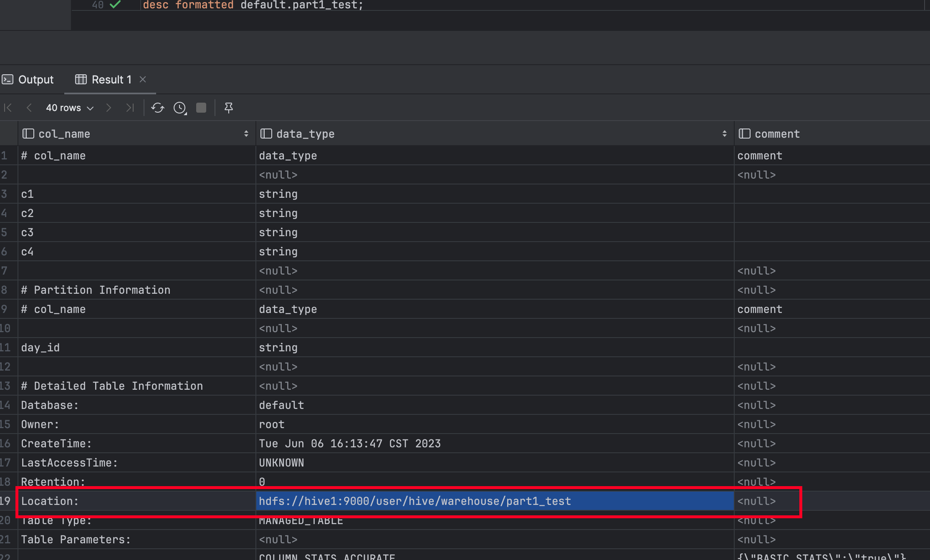930x560 pixels.
Task: Click the green checkmark on line 40
Action: tap(115, 5)
